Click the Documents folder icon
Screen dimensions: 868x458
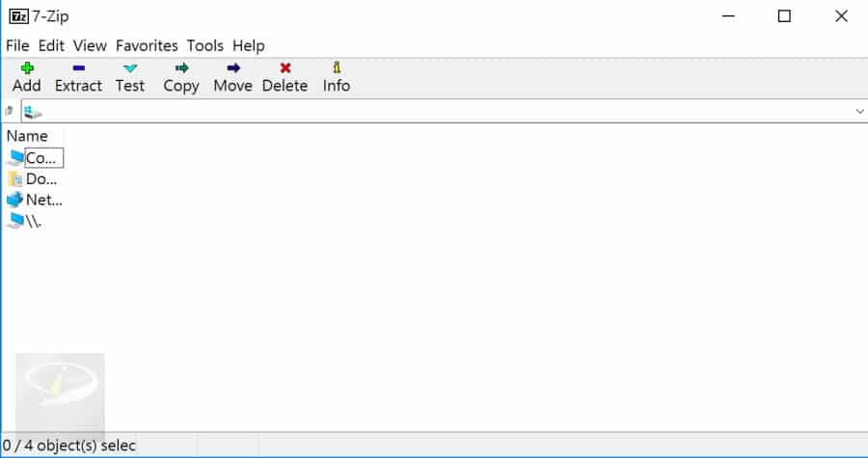[15, 178]
